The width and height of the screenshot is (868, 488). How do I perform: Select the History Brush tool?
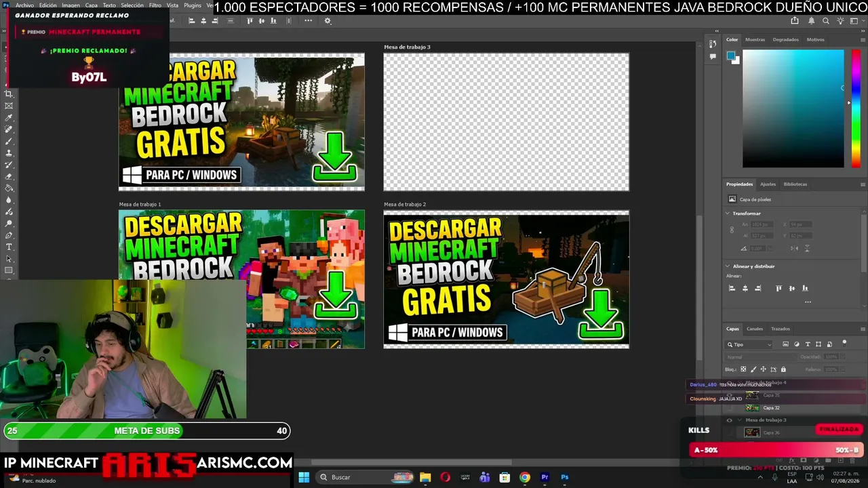[x=9, y=165]
